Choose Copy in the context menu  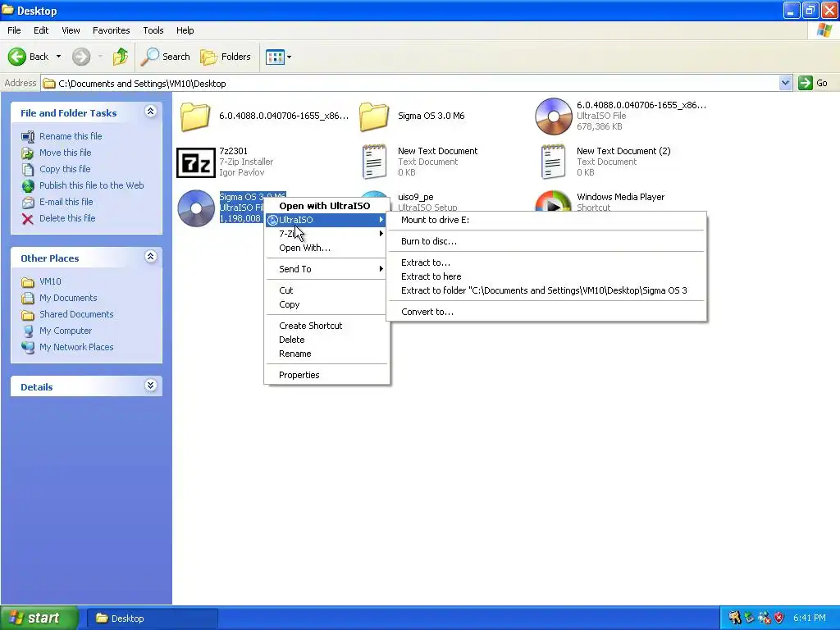326,304
